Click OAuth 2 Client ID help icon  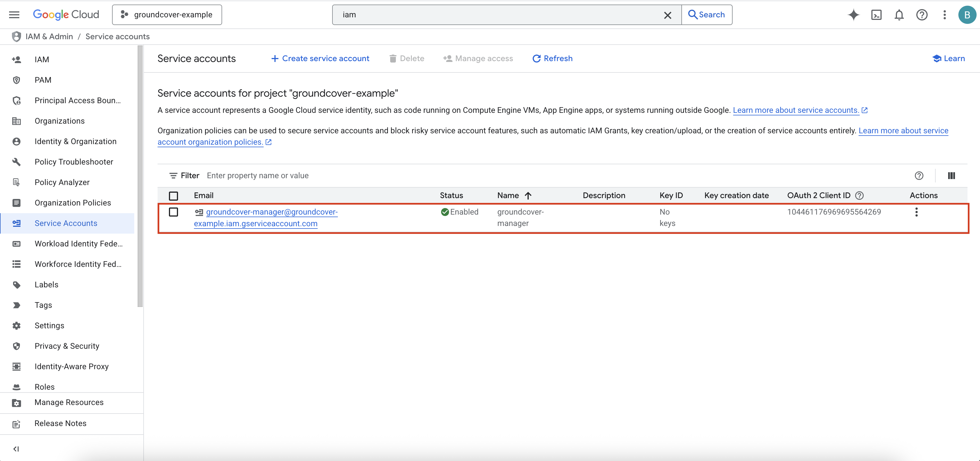[859, 196]
